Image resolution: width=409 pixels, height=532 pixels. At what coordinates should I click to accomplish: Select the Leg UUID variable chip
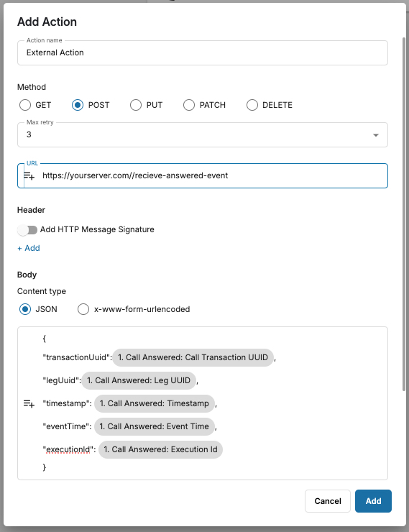coord(139,381)
